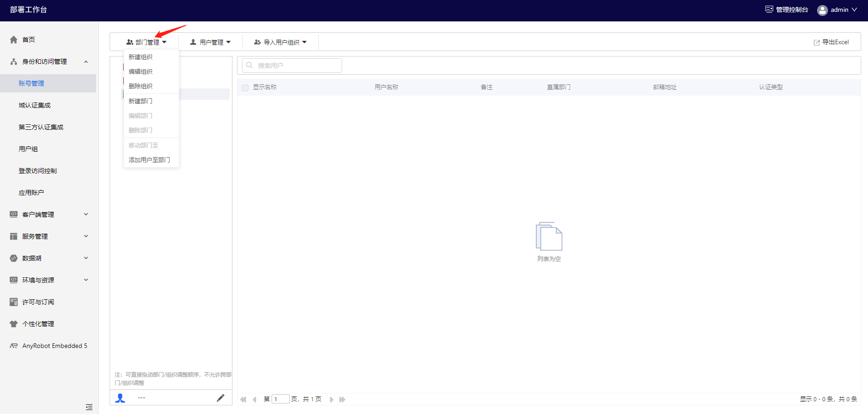Select 编辑组织 from the dropdown menu
The width and height of the screenshot is (868, 414).
151,72
